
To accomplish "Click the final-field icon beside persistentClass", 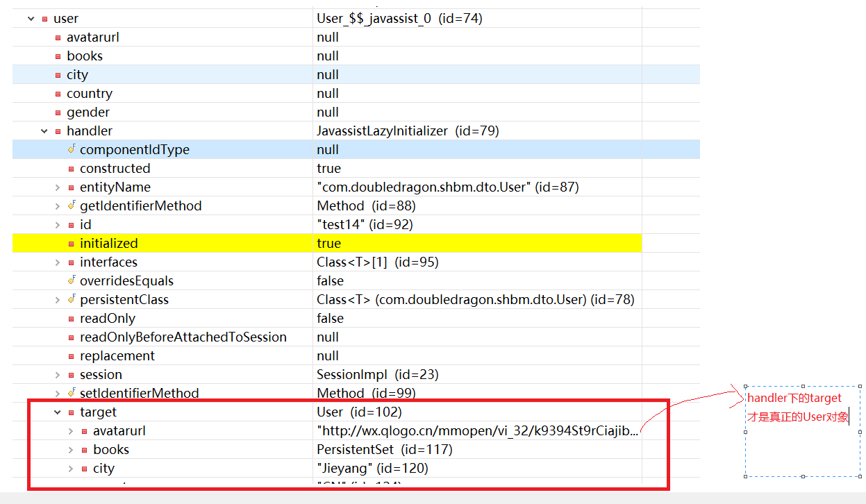I will (72, 299).
